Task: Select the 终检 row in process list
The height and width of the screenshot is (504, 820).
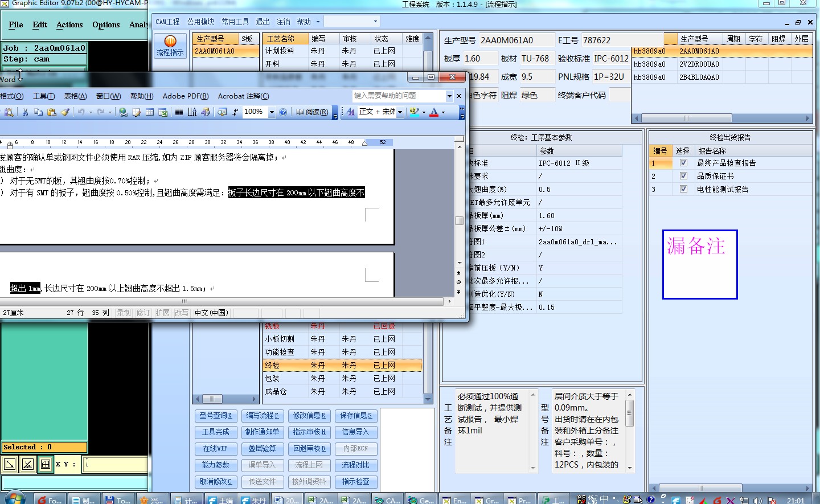Action: coord(342,365)
